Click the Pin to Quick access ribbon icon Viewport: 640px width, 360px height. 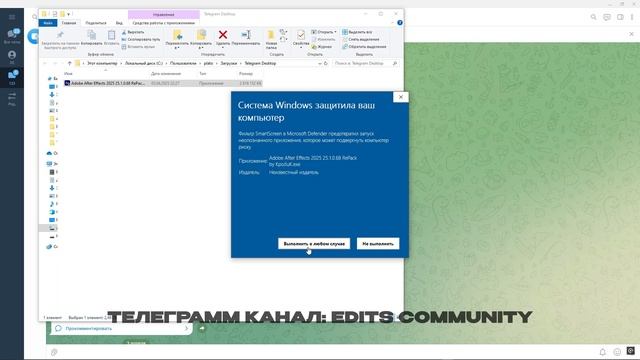point(60,40)
